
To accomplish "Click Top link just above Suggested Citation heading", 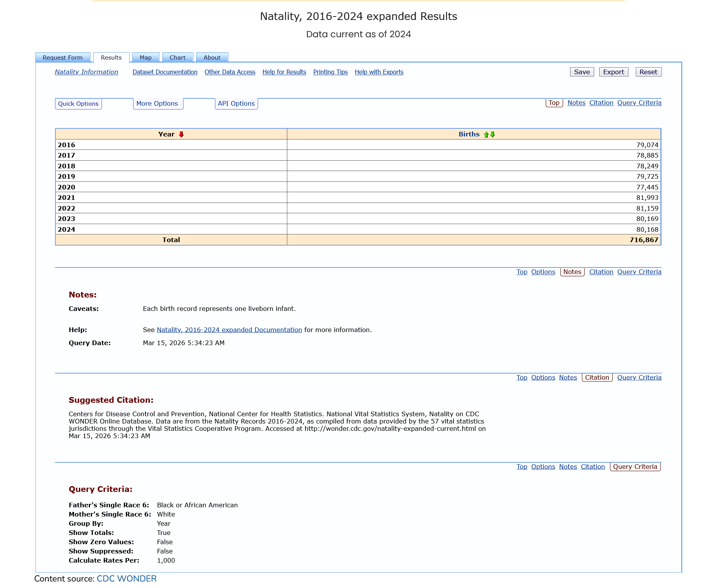I will [x=522, y=377].
